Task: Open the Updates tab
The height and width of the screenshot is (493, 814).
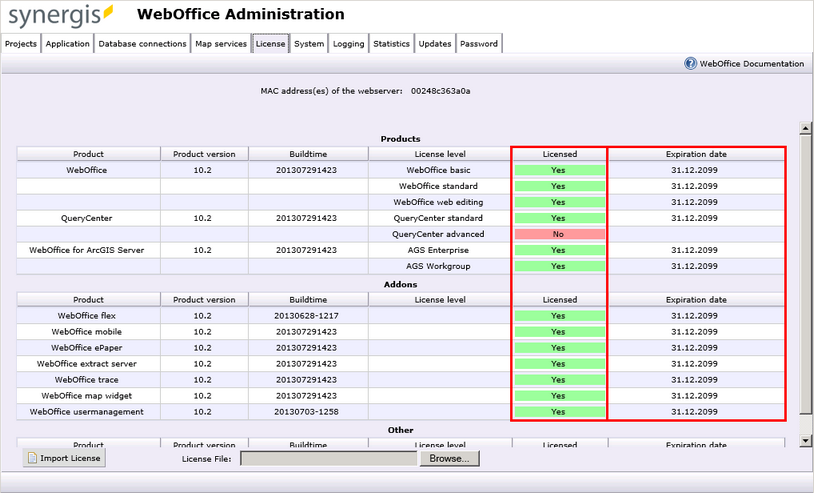Action: tap(435, 44)
